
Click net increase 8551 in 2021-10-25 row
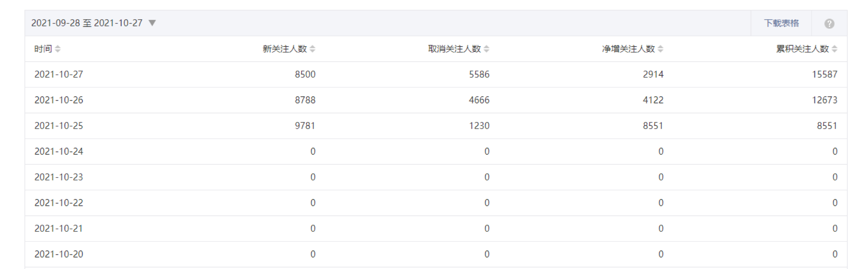[653, 126]
